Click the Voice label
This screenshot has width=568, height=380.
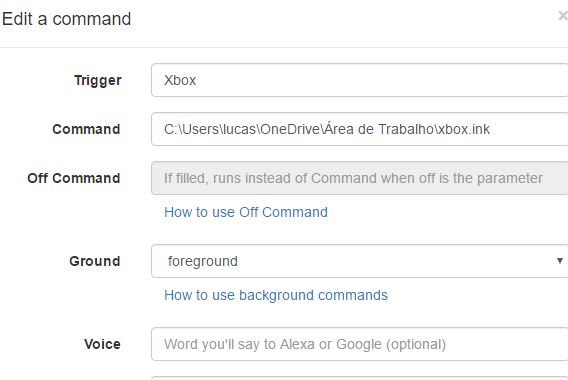tap(102, 344)
